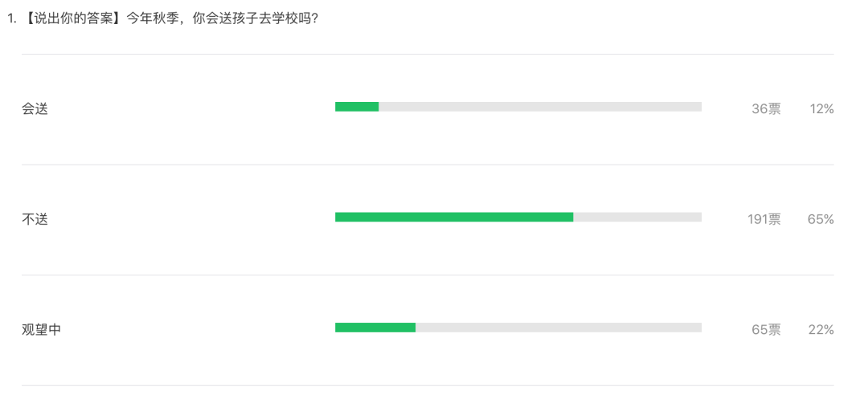Click the green bar for 不送

click(x=454, y=218)
